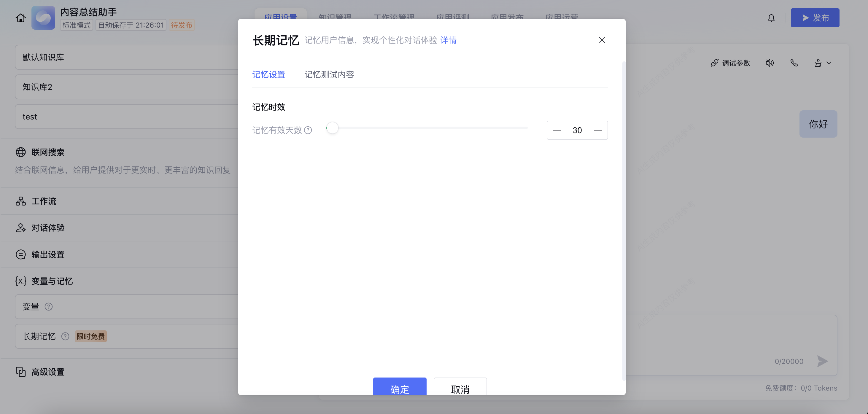Image resolution: width=868 pixels, height=414 pixels.
Task: Expand the 工作流 section
Action: pyautogui.click(x=44, y=201)
